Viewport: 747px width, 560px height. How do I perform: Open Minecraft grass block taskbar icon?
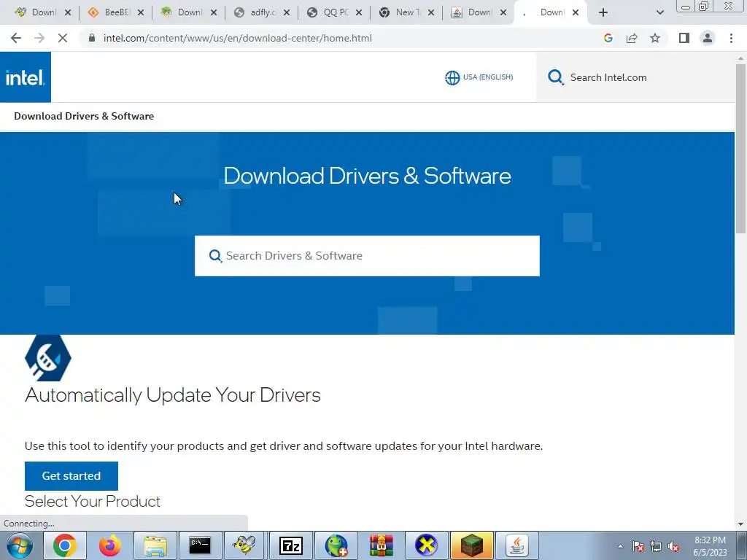tap(472, 545)
